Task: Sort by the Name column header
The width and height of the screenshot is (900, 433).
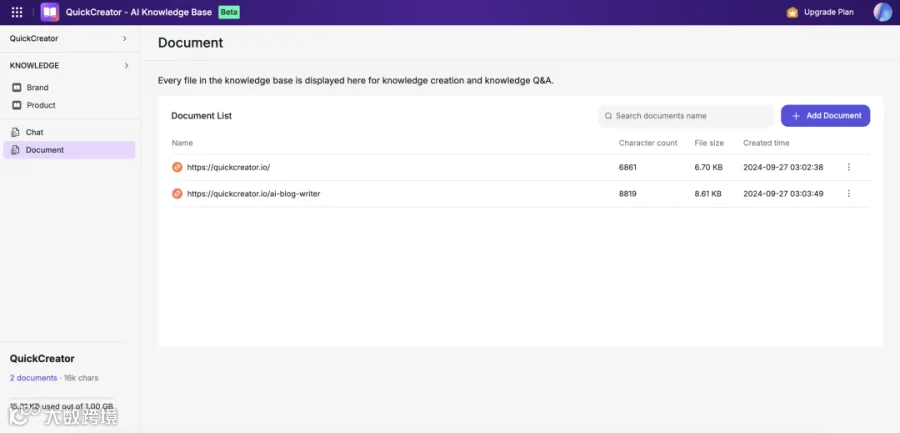Action: (183, 143)
